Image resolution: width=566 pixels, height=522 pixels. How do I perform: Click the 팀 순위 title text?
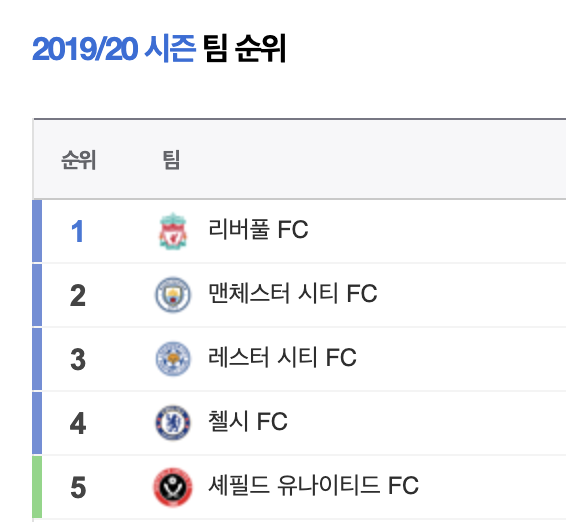point(244,49)
